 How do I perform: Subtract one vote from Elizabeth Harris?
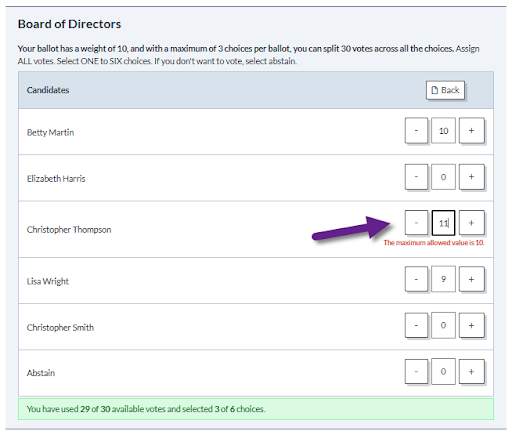pyautogui.click(x=416, y=177)
